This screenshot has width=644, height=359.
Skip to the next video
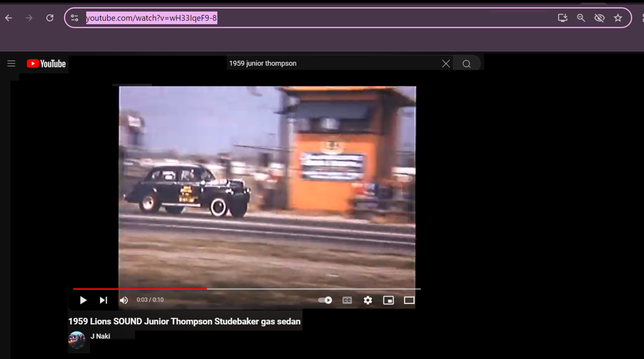tap(104, 300)
